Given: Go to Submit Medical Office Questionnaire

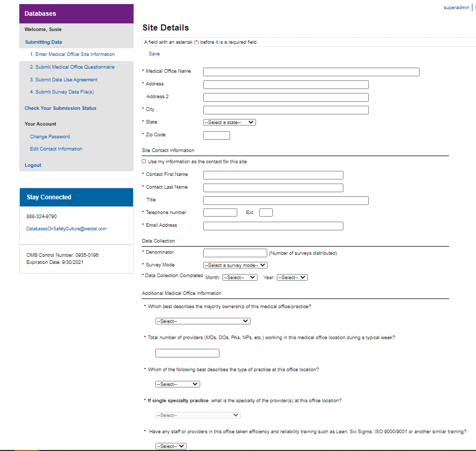Looking at the screenshot, I should coord(72,67).
